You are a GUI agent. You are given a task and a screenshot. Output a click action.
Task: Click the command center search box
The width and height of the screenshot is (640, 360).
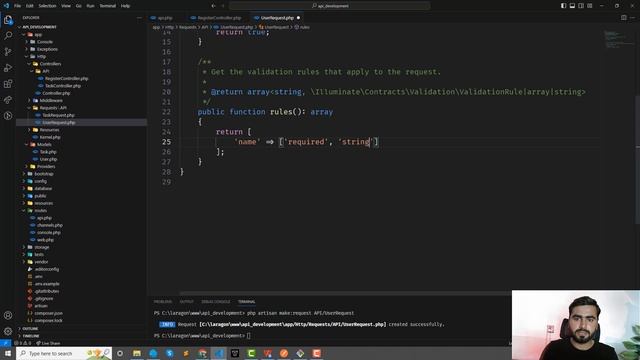point(330,6)
